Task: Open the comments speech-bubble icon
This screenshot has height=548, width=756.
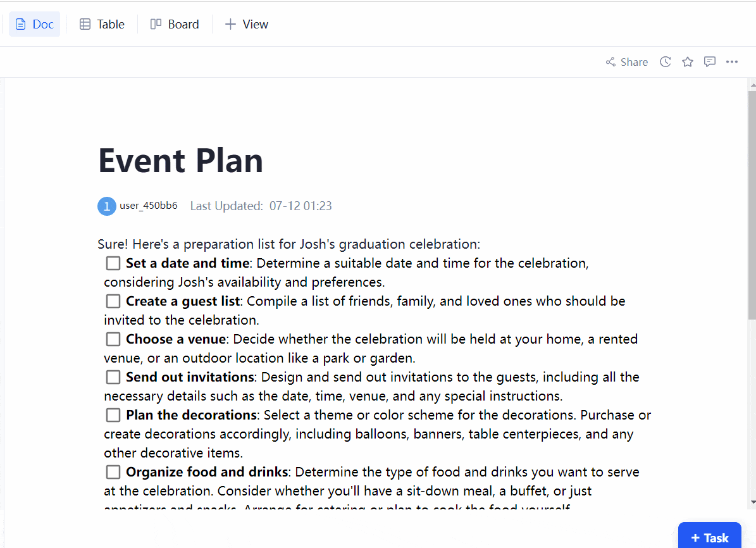Action: click(x=710, y=62)
